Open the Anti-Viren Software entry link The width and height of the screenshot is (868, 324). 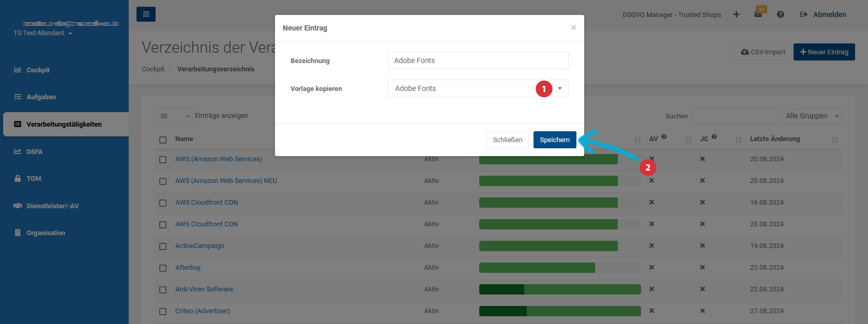click(204, 289)
